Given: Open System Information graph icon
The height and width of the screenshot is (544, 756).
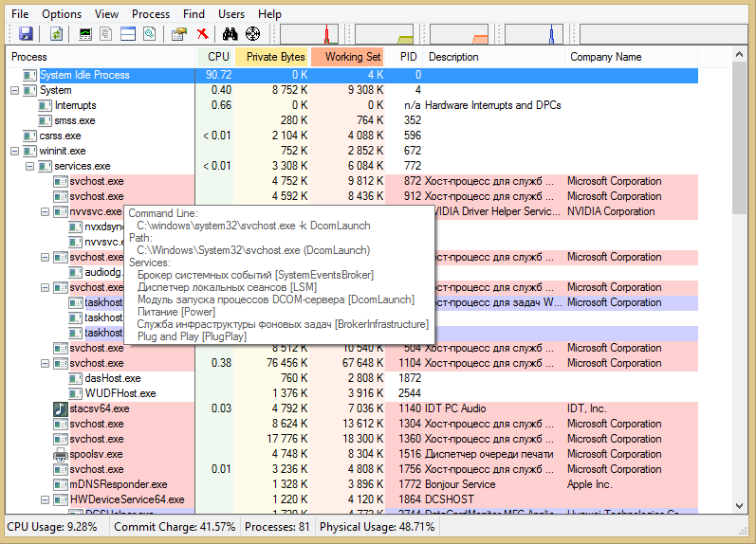Looking at the screenshot, I should coord(86,34).
